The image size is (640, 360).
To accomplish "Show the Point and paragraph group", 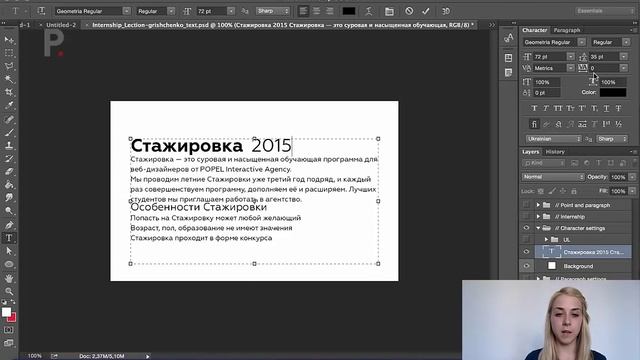I will click(x=527, y=205).
